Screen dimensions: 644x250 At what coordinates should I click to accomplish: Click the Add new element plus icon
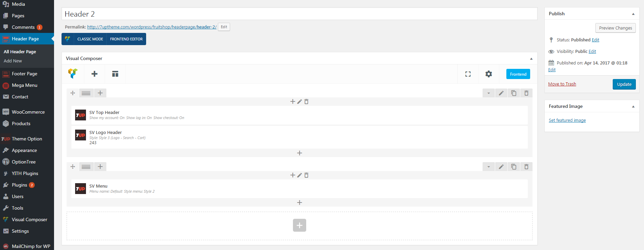pos(94,74)
